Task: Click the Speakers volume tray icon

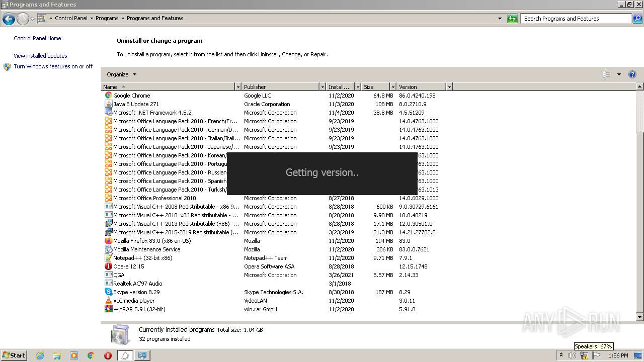Action: pos(572,355)
